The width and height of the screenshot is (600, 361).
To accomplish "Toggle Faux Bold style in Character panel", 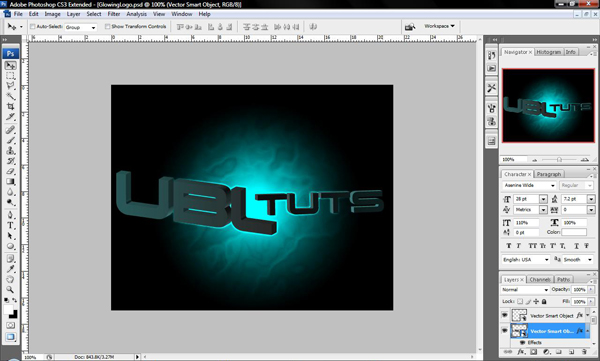I will point(508,246).
